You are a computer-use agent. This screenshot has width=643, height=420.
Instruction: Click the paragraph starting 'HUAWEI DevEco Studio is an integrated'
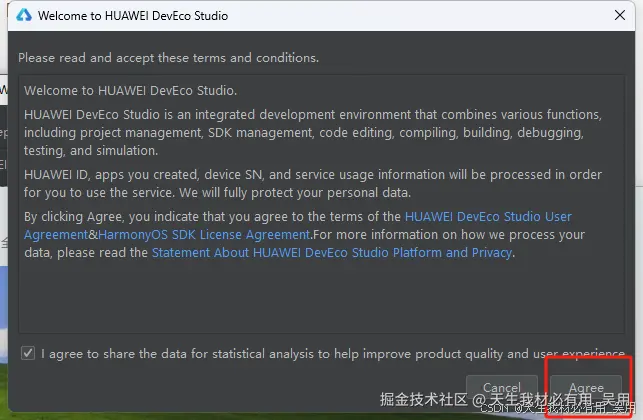312,132
